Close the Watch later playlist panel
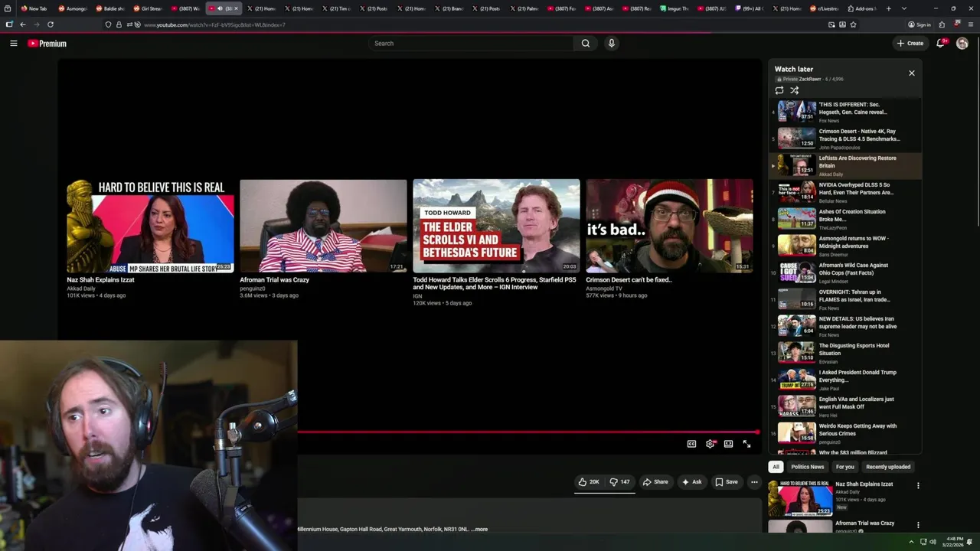 pos(911,73)
